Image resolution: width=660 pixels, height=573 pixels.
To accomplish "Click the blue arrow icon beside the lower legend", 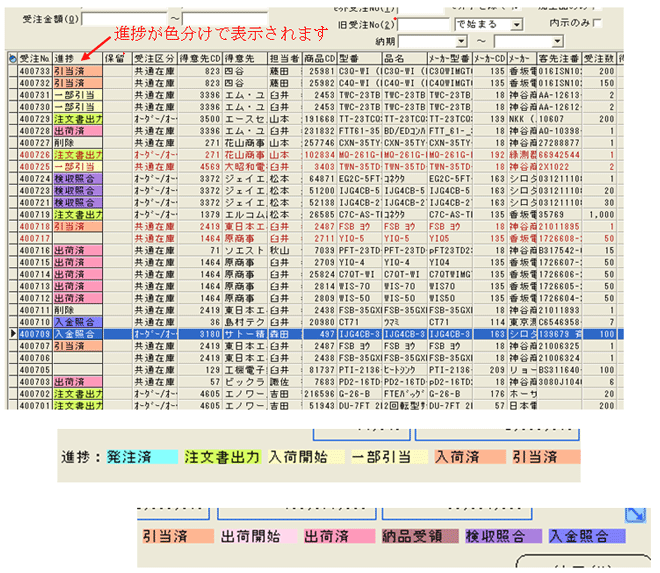I will click(x=637, y=515).
